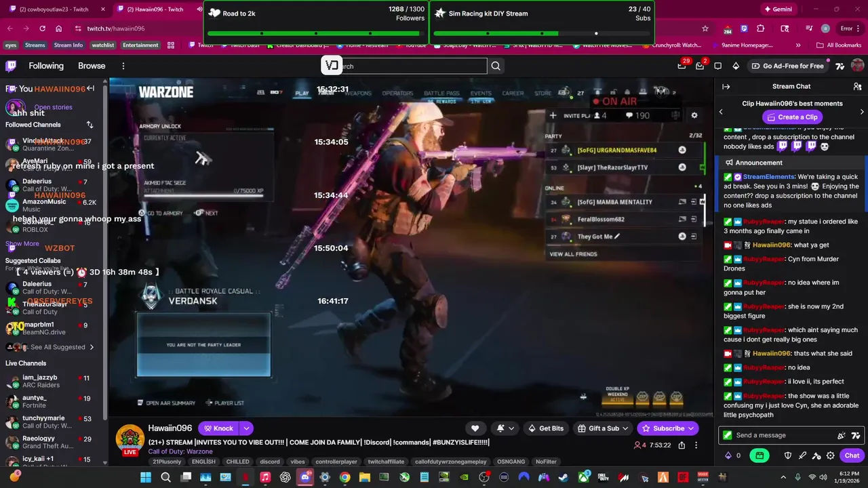Open the notification bell dropdown

tap(505, 428)
